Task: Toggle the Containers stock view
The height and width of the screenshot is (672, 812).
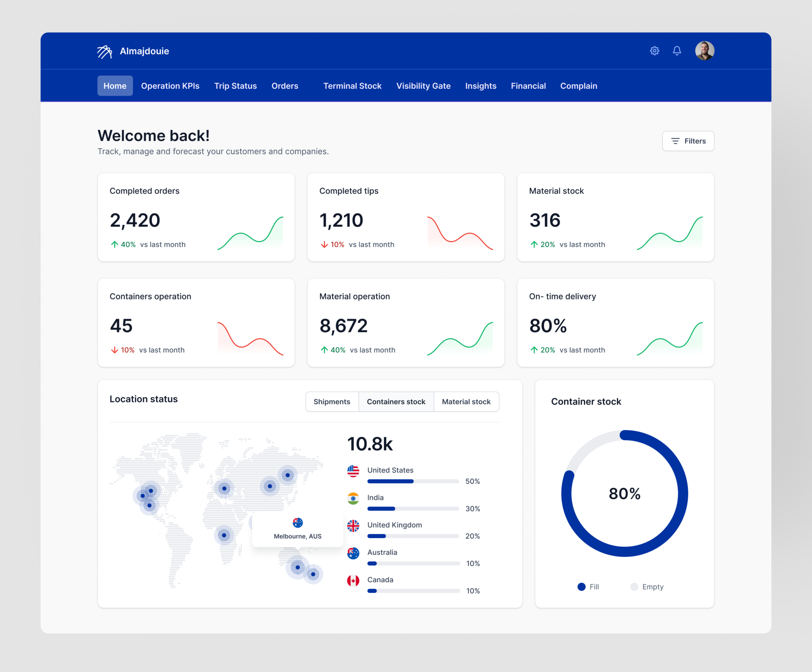Action: pyautogui.click(x=396, y=401)
